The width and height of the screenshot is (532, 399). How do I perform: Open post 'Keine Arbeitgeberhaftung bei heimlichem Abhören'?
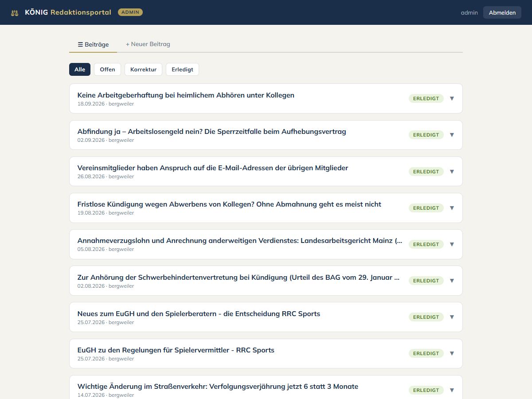pos(186,95)
